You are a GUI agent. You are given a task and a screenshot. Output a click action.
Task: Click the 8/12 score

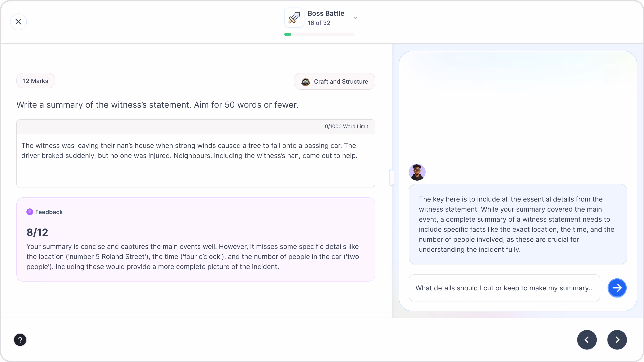point(37,232)
